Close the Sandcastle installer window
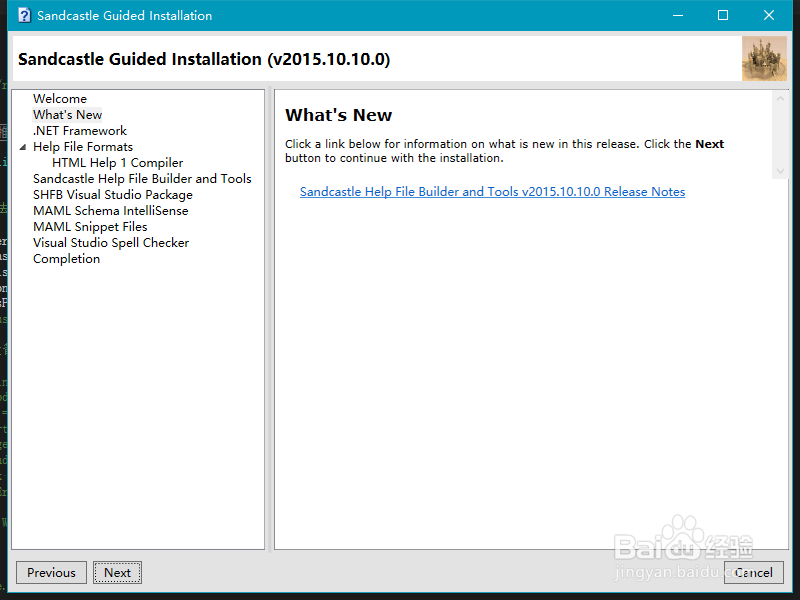This screenshot has height=600, width=800. tap(769, 15)
